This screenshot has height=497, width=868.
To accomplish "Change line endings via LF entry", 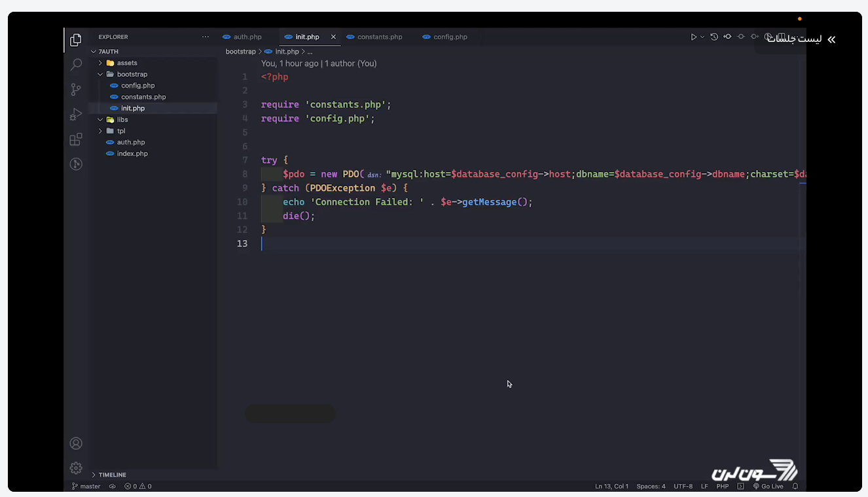I will [704, 487].
